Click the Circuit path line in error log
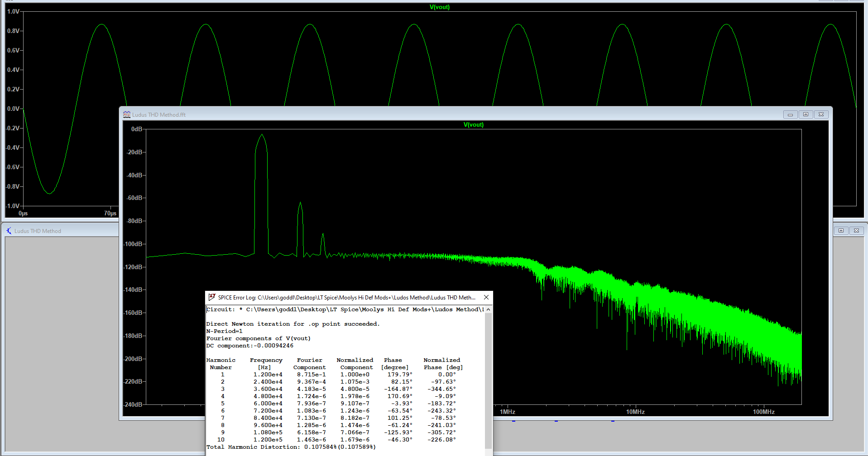Viewport: 868px width, 456px height. coord(345,309)
